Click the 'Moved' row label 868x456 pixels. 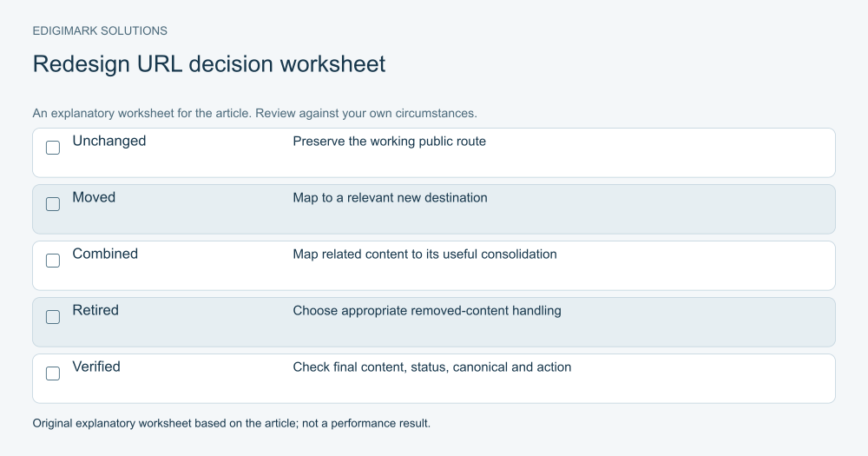point(94,197)
